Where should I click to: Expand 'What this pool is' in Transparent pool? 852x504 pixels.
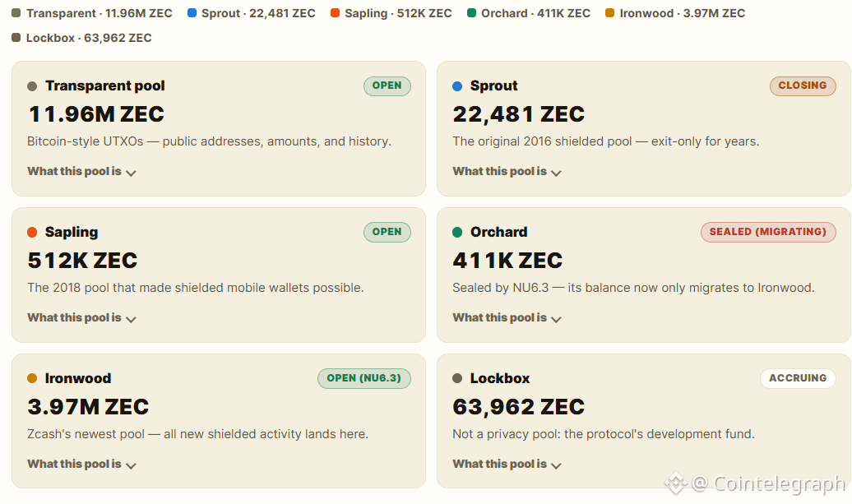click(x=81, y=172)
